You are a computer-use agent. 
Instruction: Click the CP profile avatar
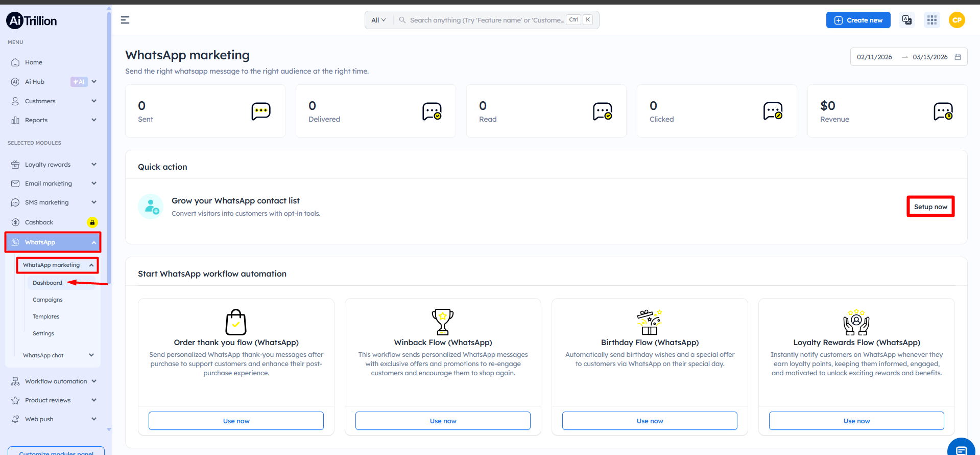(957, 20)
